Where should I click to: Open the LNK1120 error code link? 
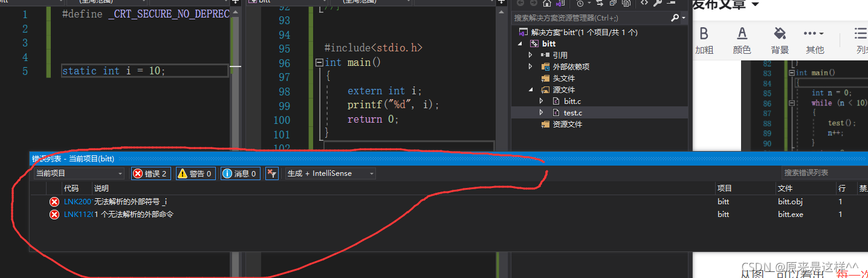[x=77, y=214]
